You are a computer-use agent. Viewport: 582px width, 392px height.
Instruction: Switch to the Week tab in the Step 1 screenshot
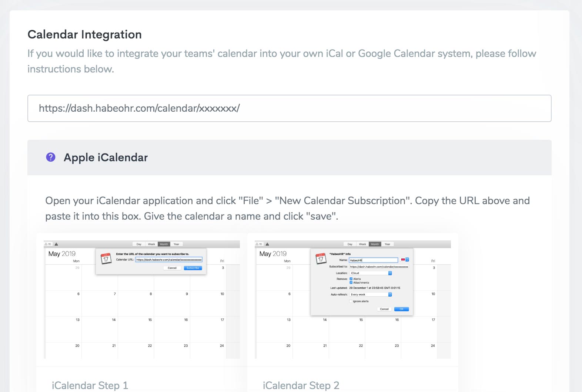pyautogui.click(x=151, y=244)
